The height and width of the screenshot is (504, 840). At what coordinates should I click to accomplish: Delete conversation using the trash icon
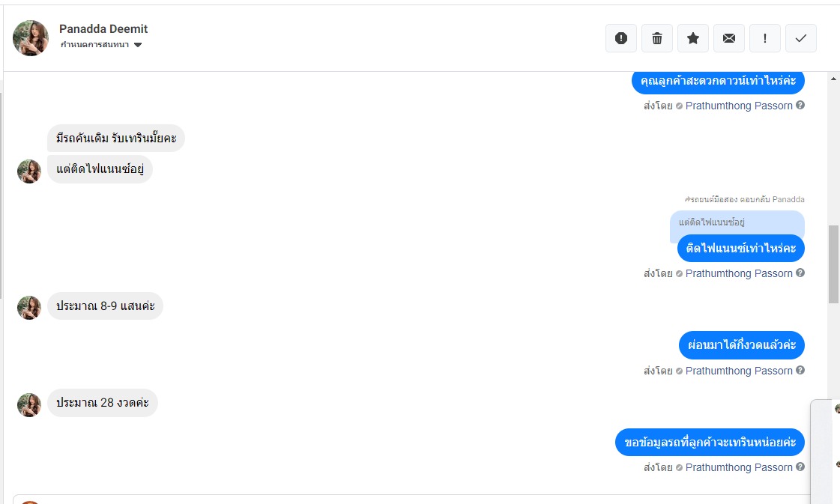657,38
